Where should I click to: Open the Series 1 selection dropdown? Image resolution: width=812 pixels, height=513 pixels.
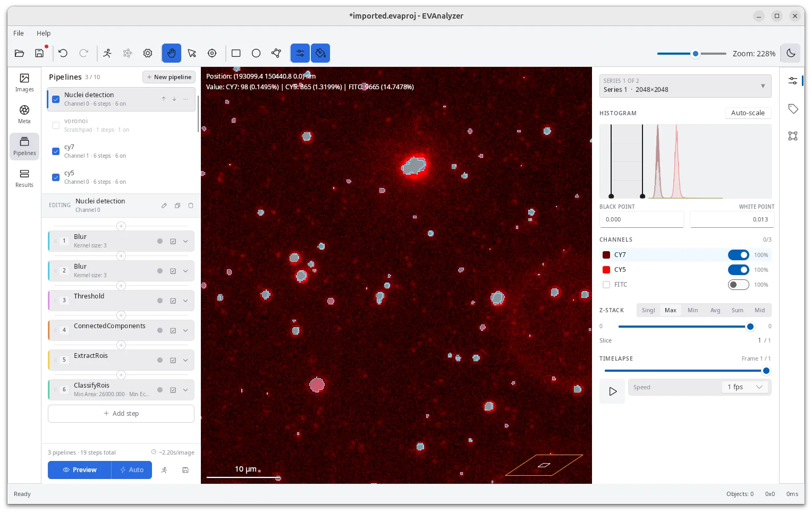685,85
